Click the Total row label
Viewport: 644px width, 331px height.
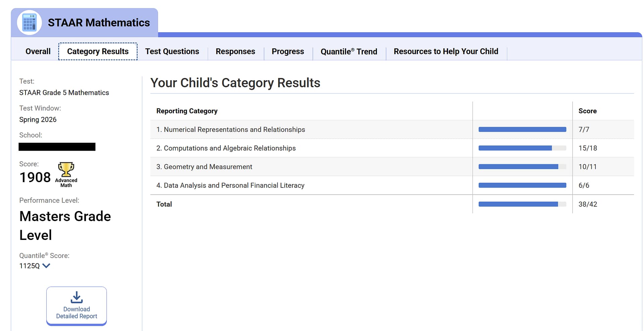pos(164,204)
